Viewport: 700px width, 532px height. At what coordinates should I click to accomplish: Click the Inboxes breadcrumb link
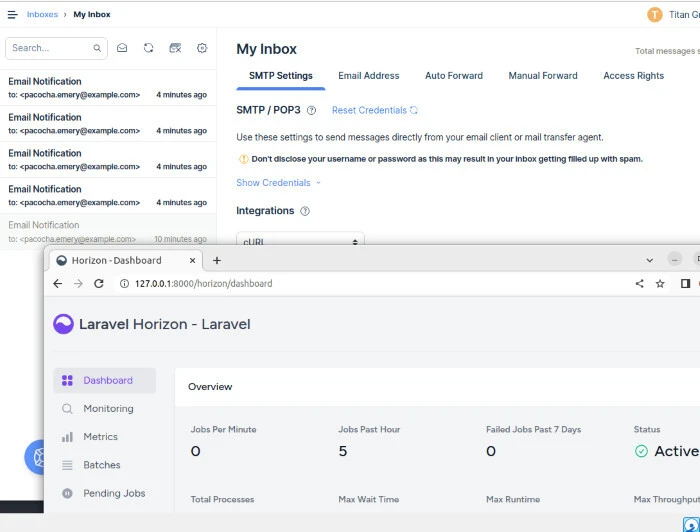click(x=42, y=14)
